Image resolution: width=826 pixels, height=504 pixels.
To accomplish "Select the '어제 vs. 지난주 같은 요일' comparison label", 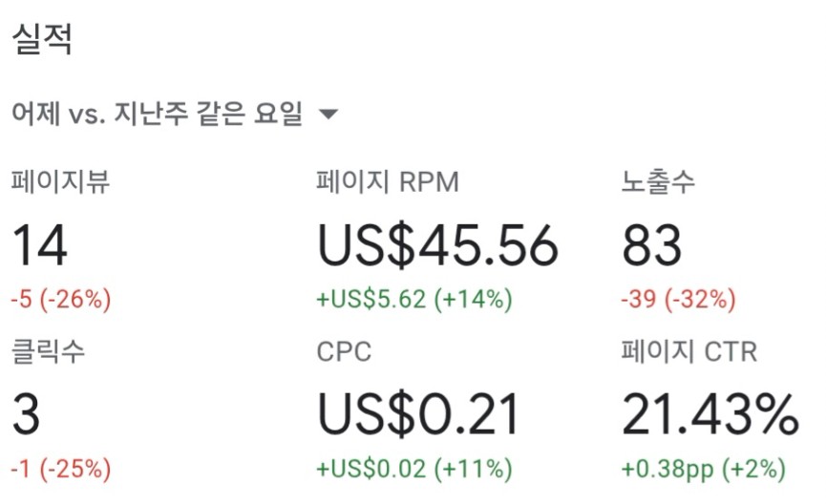I will point(157,113).
